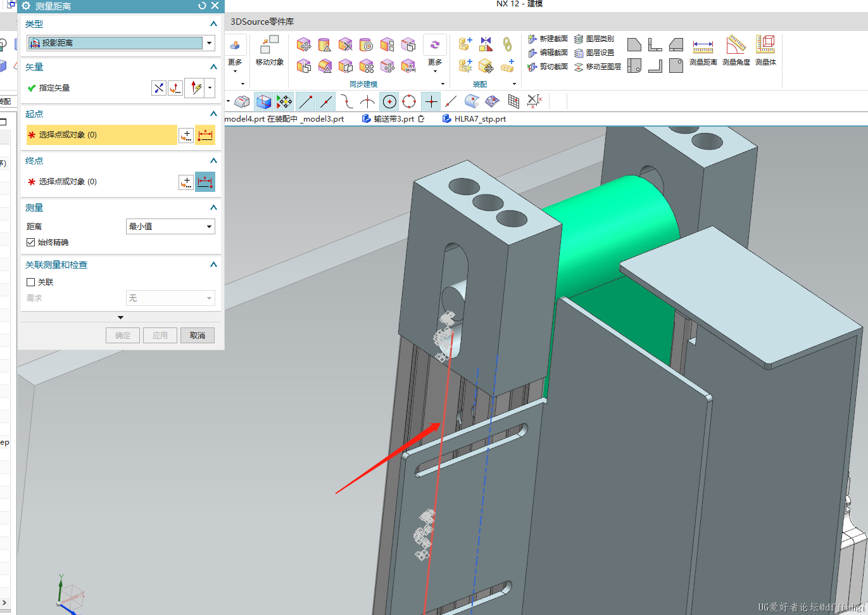
Task: Click the reverse vector direction button
Action: click(x=159, y=88)
